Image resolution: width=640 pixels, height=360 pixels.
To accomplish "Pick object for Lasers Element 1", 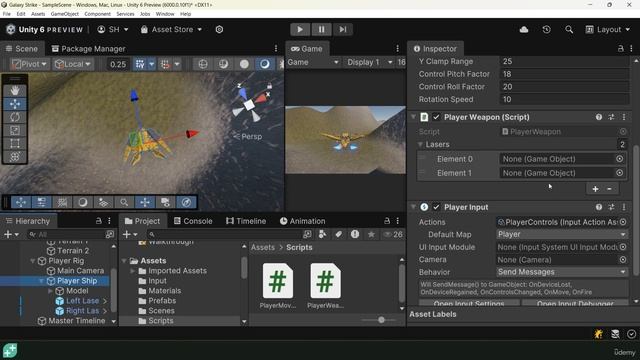I will coord(619,173).
